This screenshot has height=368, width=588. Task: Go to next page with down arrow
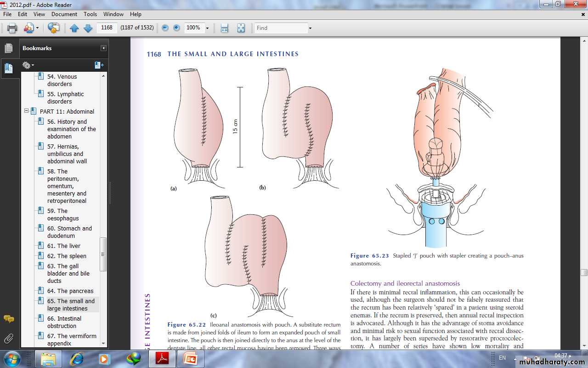coord(88,28)
